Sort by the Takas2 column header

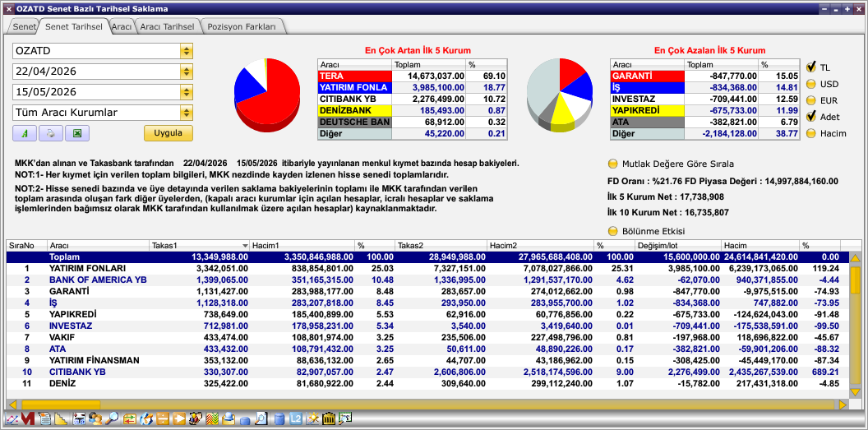pos(441,245)
